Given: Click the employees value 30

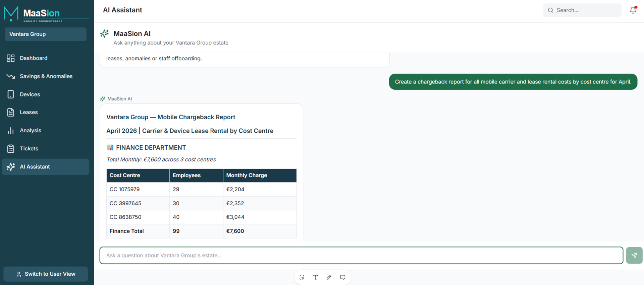Looking at the screenshot, I should pos(196,203).
